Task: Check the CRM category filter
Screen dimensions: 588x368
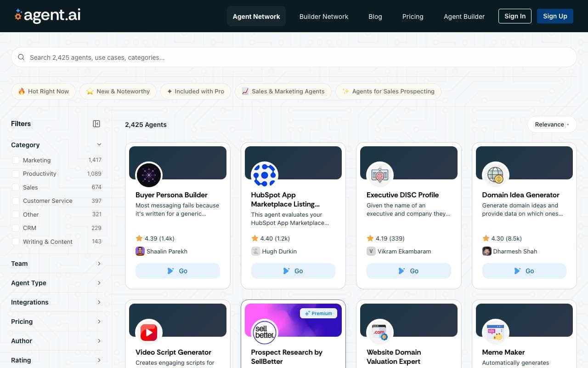Action: coord(16,228)
